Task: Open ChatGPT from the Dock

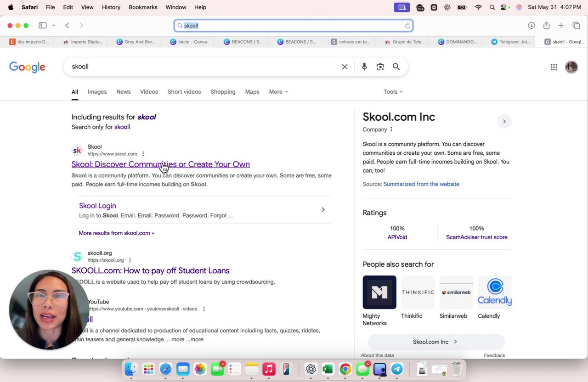Action: tap(311, 369)
